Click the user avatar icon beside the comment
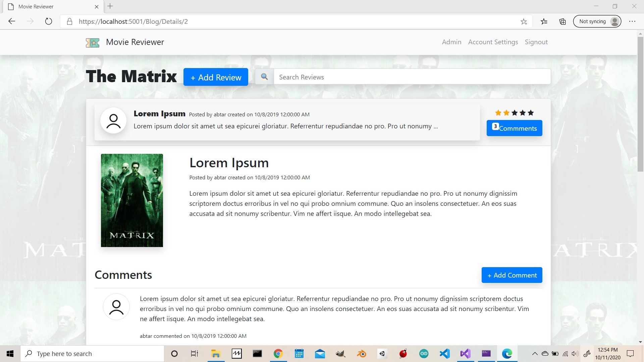Image resolution: width=644 pixels, height=362 pixels. [116, 307]
